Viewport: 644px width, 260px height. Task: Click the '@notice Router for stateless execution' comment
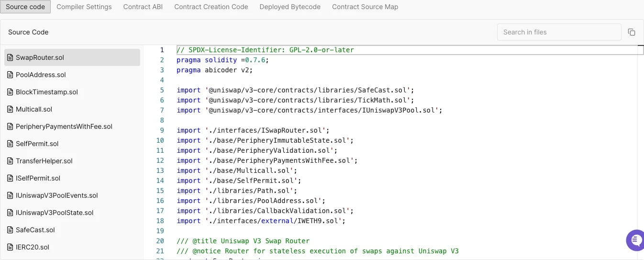coord(318,251)
